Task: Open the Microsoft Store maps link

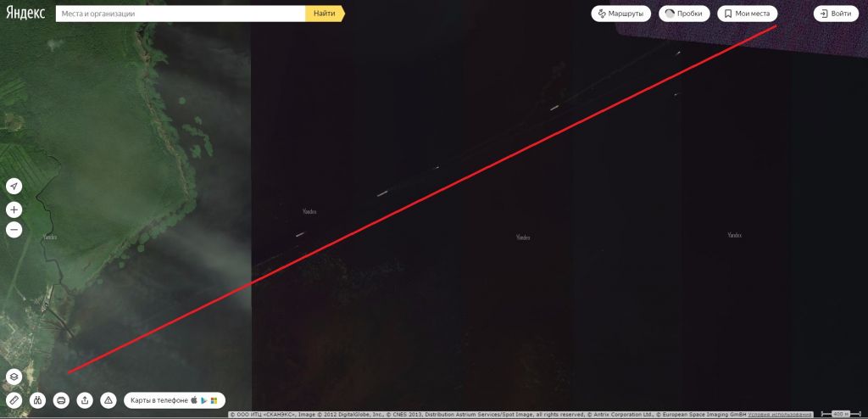Action: [214, 400]
